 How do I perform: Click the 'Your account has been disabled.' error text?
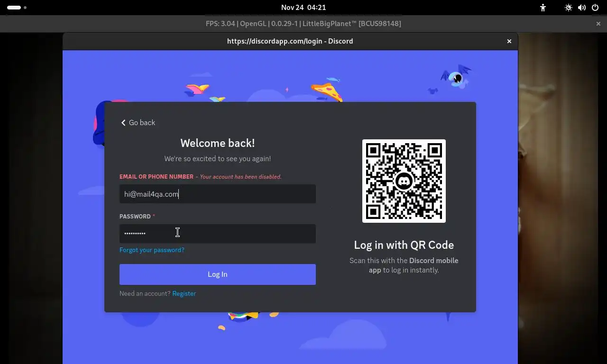(240, 177)
